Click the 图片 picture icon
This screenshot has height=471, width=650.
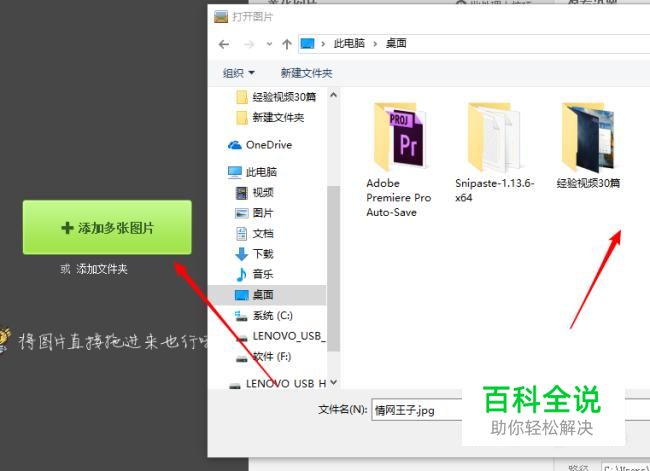[241, 213]
